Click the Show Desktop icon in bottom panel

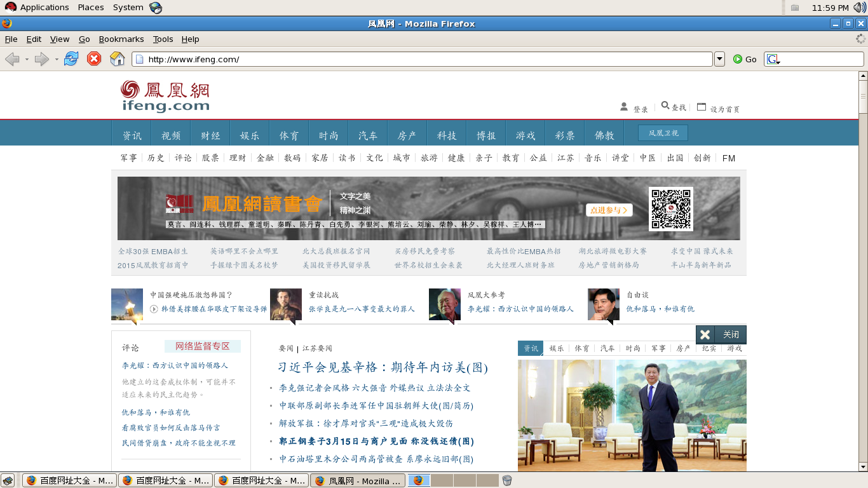8,480
